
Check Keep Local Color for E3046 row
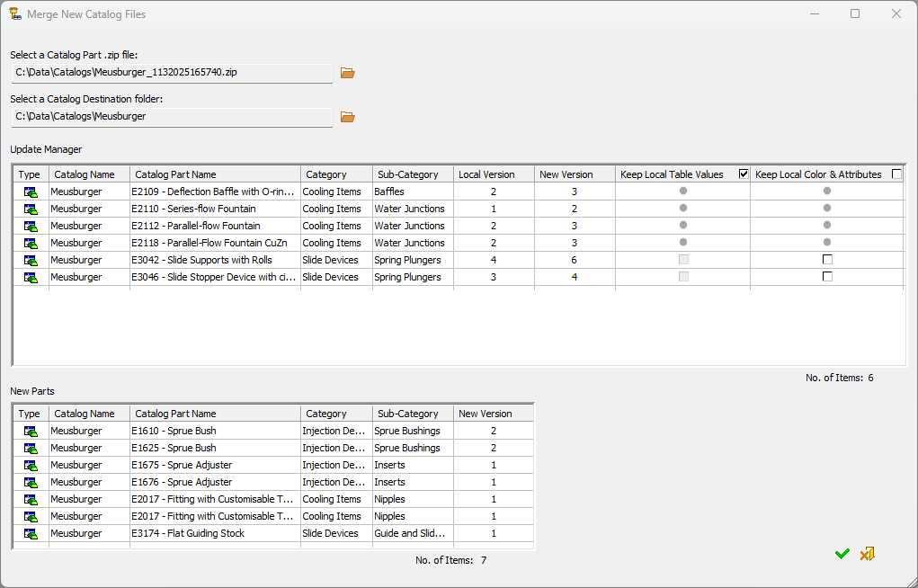click(827, 277)
